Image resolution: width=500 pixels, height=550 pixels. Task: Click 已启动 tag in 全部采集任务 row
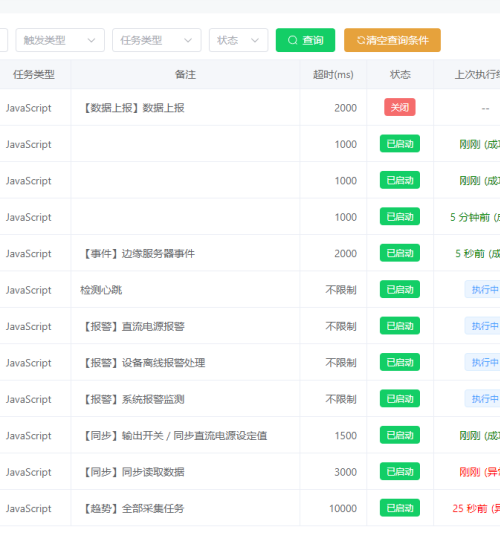pos(400,508)
